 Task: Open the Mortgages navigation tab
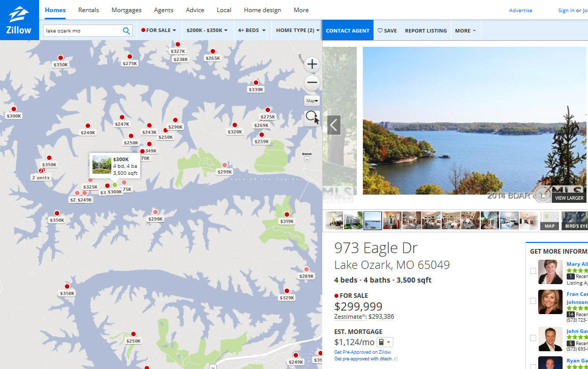[x=127, y=10]
